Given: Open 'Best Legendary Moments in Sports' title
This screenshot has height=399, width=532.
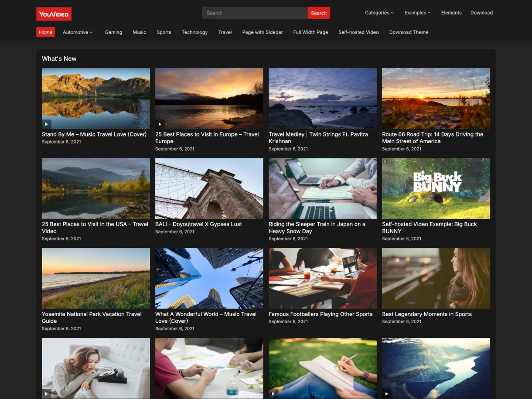Looking at the screenshot, I should coord(426,314).
